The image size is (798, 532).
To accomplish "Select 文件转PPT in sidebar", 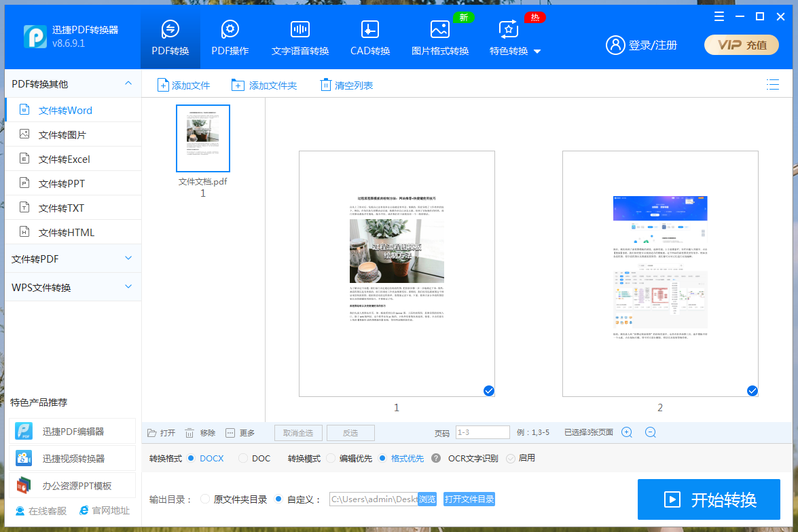I will tap(73, 184).
